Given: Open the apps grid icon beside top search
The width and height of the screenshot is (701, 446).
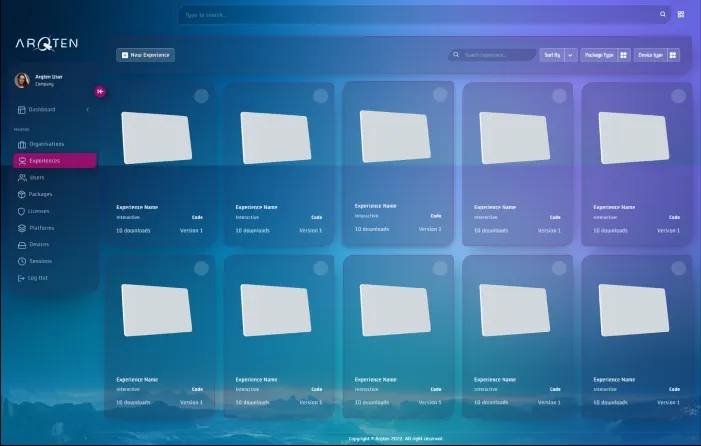Looking at the screenshot, I should (x=681, y=14).
